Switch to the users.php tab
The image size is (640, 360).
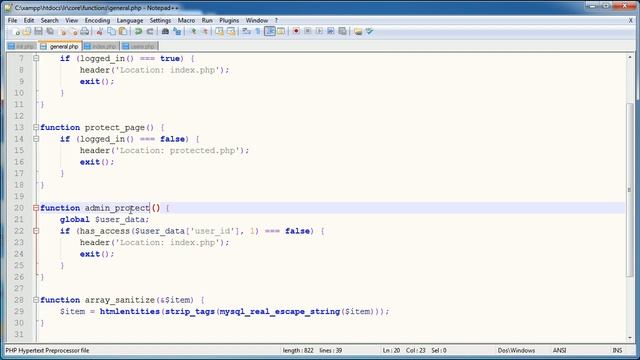(x=140, y=46)
